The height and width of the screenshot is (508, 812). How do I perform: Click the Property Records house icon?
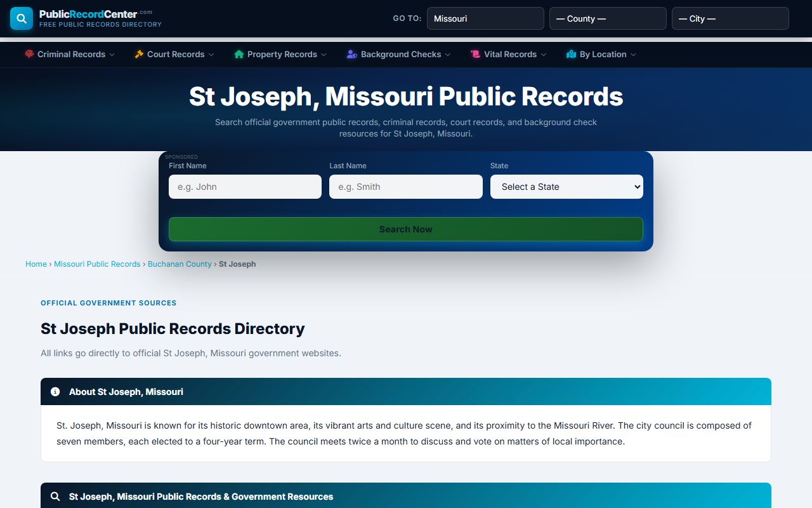[x=239, y=55]
